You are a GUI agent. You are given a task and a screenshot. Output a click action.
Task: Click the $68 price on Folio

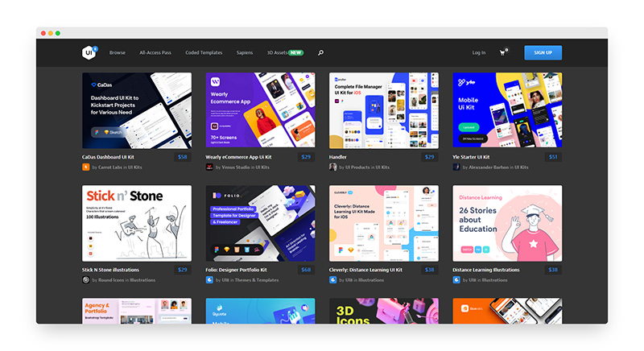[306, 270]
